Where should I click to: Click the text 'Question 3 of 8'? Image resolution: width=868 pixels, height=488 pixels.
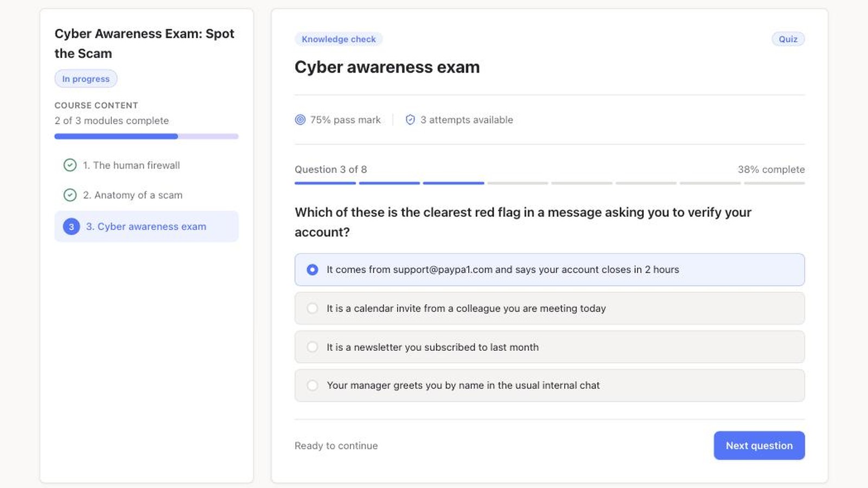[331, 169]
